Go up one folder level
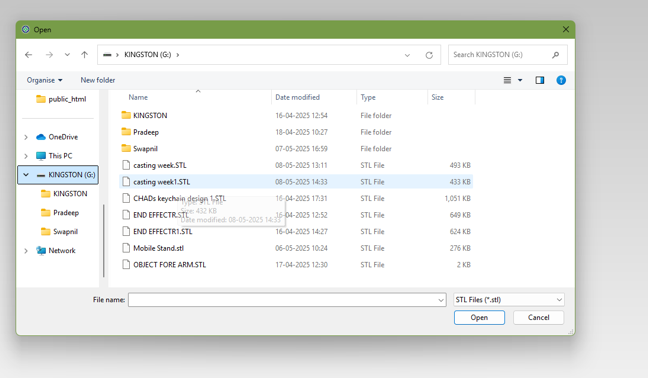648x378 pixels. pyautogui.click(x=84, y=55)
